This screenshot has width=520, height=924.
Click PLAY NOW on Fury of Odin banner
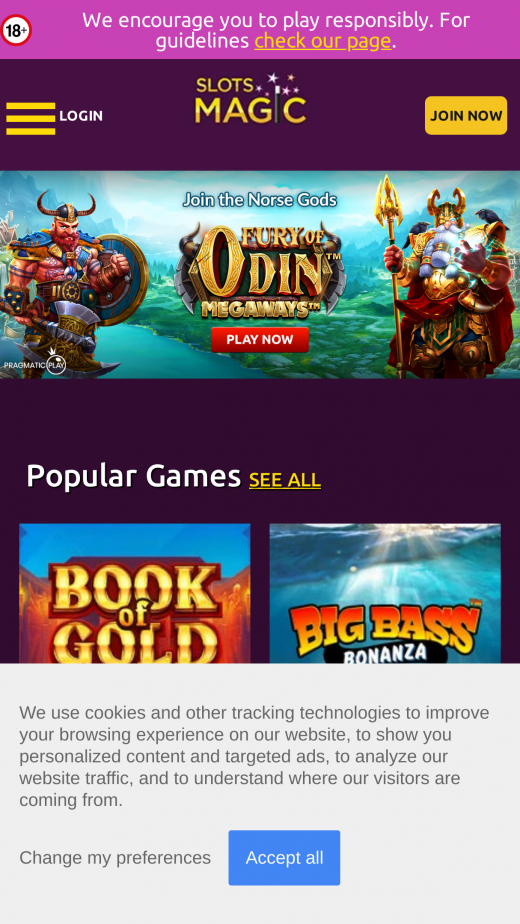pos(259,339)
